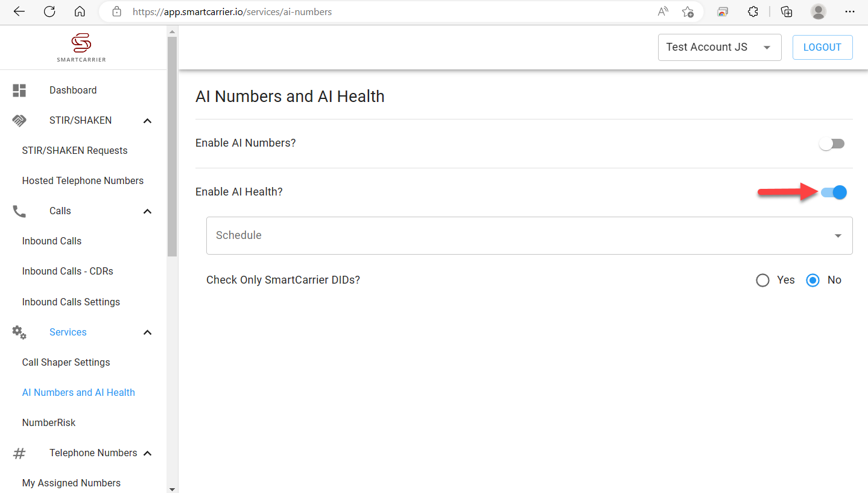Screen dimensions: 868x493
Task: Click the Calls phone icon
Action: 19,211
